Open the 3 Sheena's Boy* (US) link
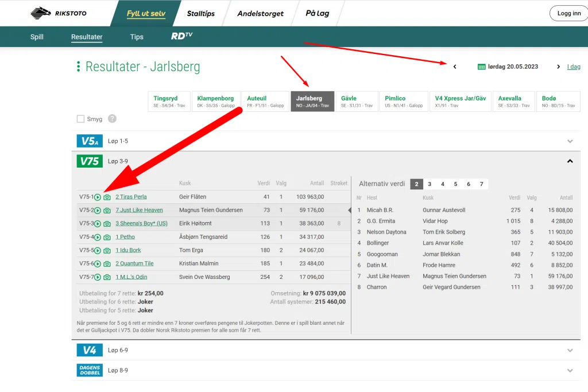The width and height of the screenshot is (588, 392). pyautogui.click(x=141, y=223)
